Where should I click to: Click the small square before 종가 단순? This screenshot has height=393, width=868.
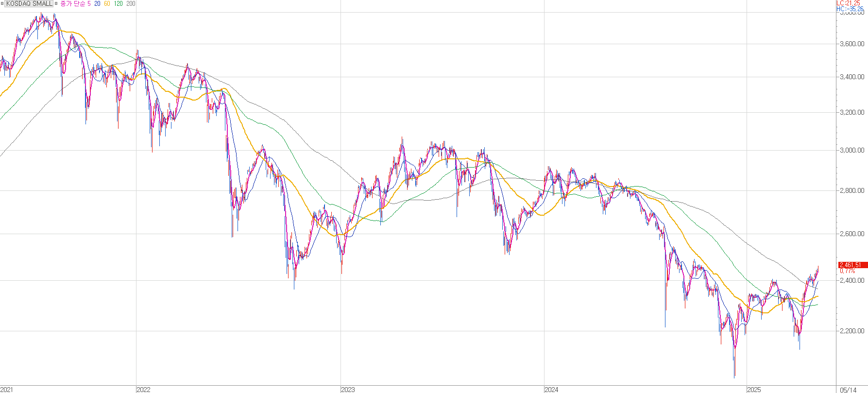[56, 3]
